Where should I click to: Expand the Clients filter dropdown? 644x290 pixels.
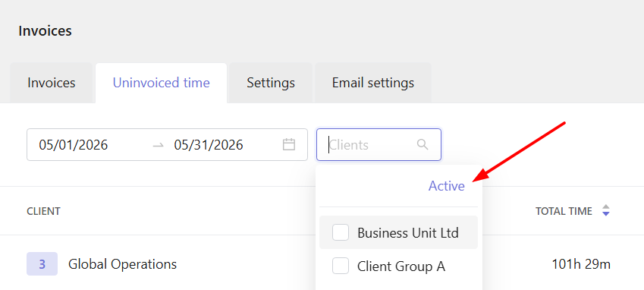[x=379, y=144]
